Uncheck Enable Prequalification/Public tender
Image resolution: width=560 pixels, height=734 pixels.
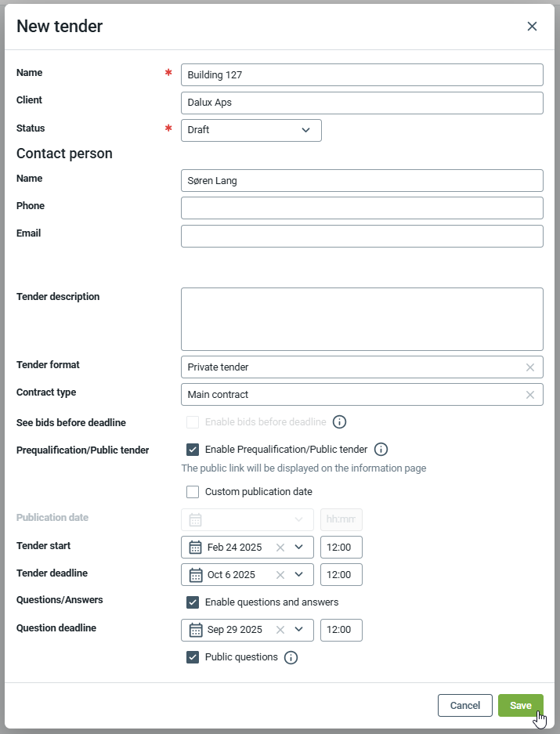[193, 450]
